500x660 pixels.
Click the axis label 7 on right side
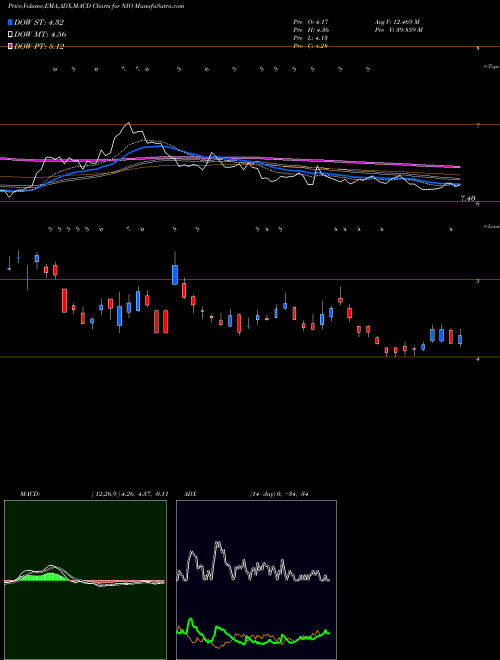point(478,126)
